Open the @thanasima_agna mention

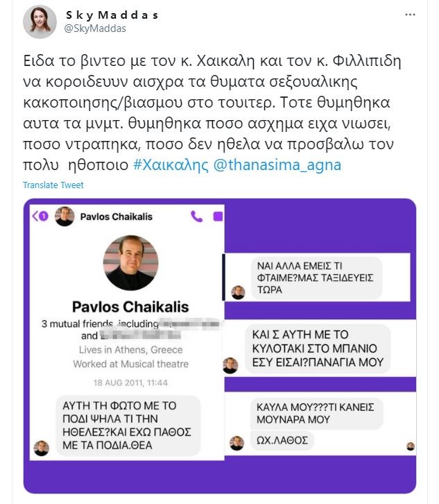277,165
